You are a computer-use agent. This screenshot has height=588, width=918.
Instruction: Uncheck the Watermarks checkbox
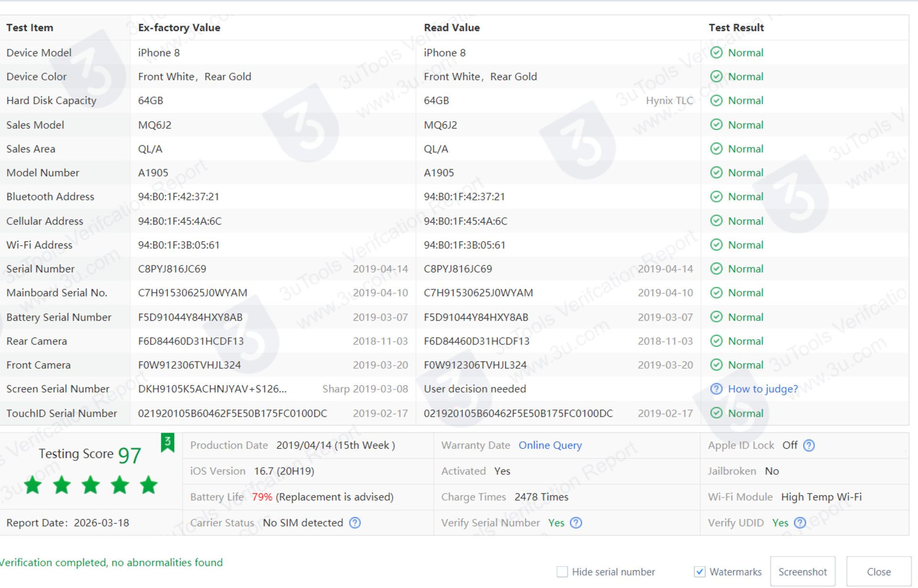(x=699, y=572)
